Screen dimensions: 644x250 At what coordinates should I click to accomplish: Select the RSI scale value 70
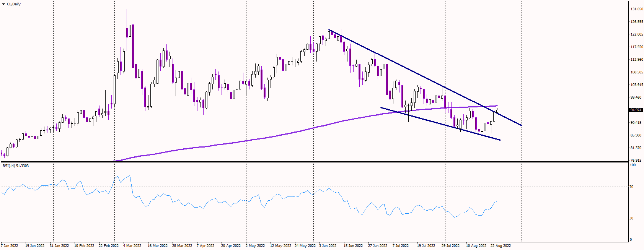tap(632, 187)
